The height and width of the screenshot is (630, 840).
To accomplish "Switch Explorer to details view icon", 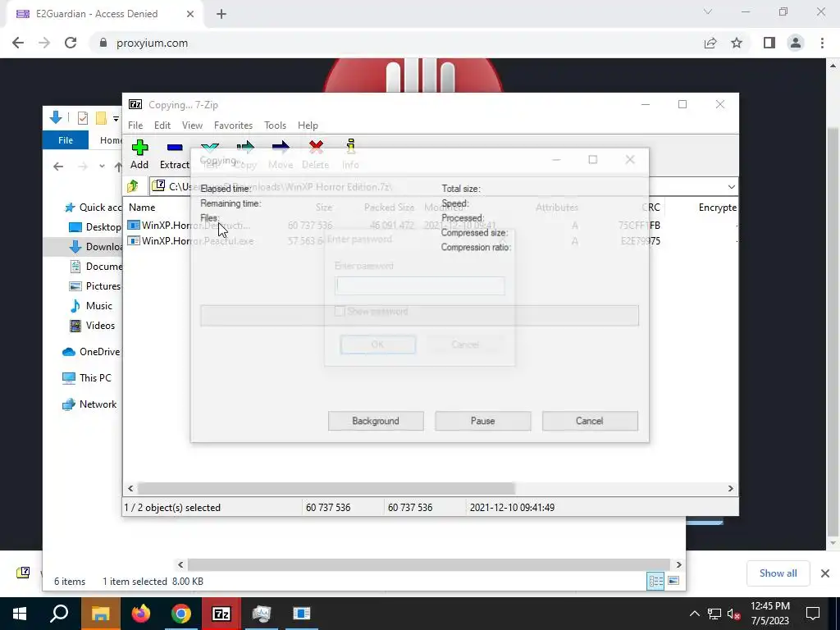I will 655,582.
